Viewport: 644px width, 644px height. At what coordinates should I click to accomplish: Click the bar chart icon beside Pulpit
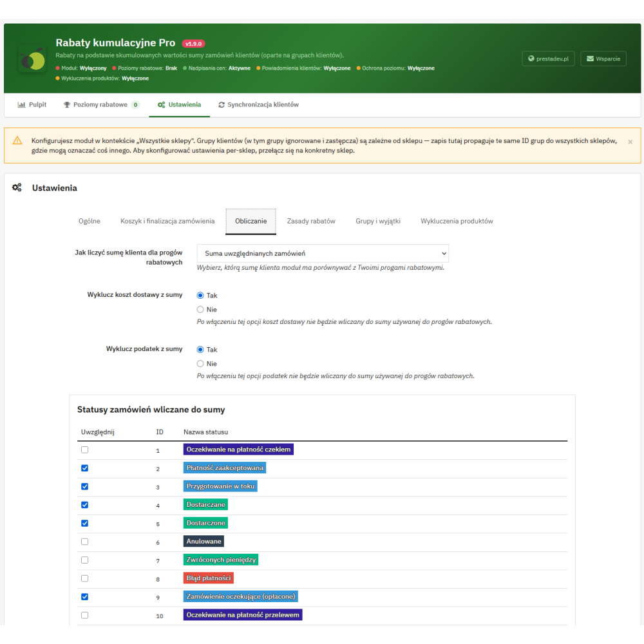[x=21, y=105]
